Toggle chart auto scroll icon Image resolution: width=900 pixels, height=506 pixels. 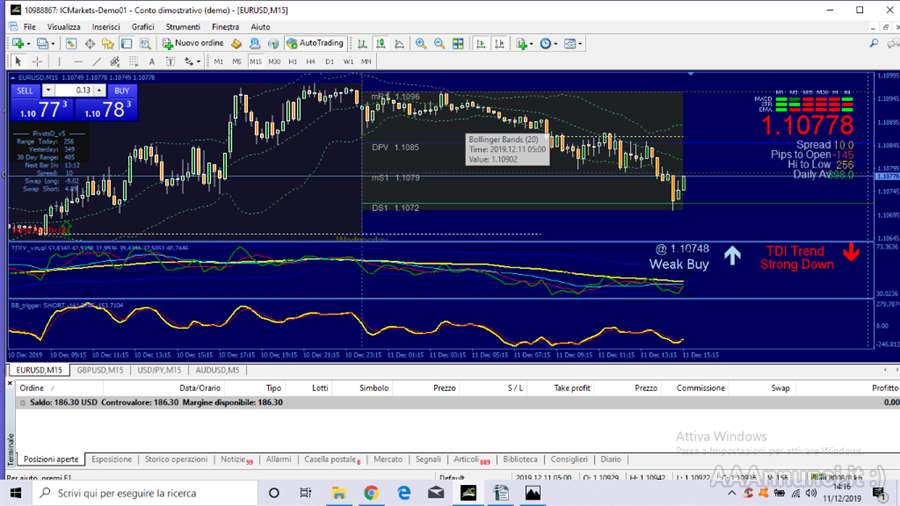(x=480, y=44)
